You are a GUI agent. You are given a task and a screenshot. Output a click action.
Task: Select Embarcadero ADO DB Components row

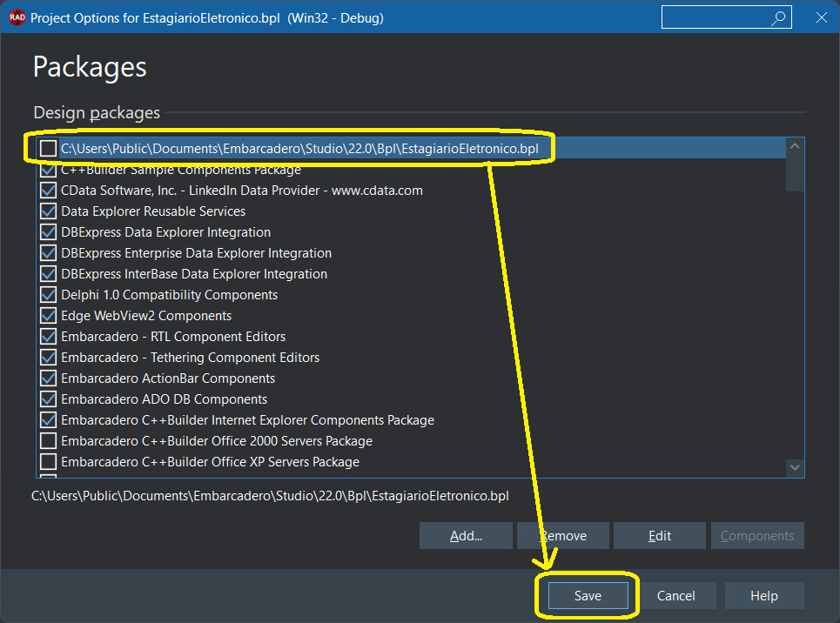tap(164, 399)
